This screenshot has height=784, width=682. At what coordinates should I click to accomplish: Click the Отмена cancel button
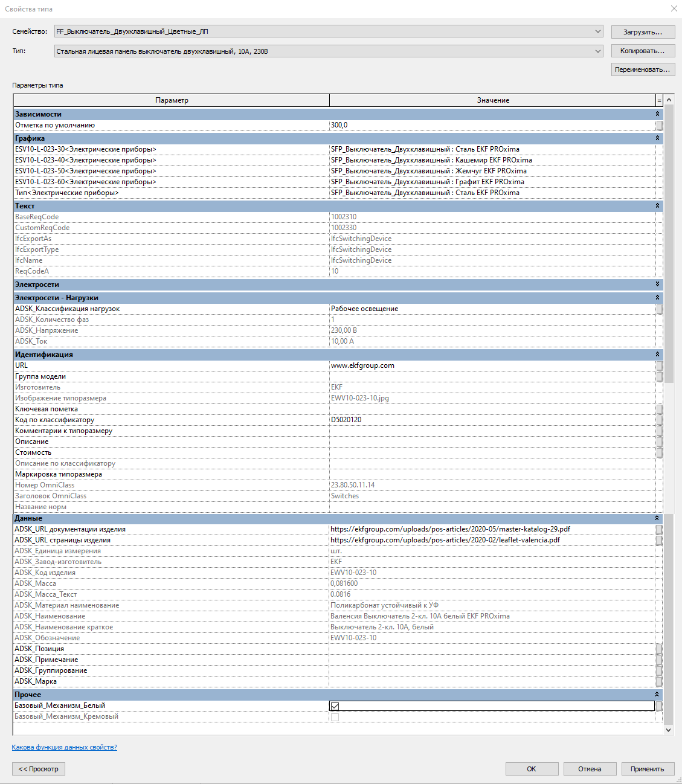pyautogui.click(x=590, y=769)
